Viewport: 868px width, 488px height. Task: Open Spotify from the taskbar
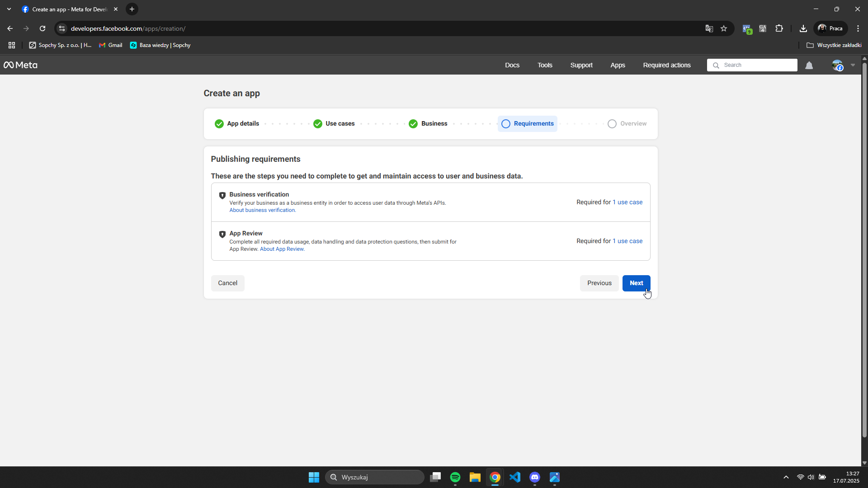(x=455, y=477)
